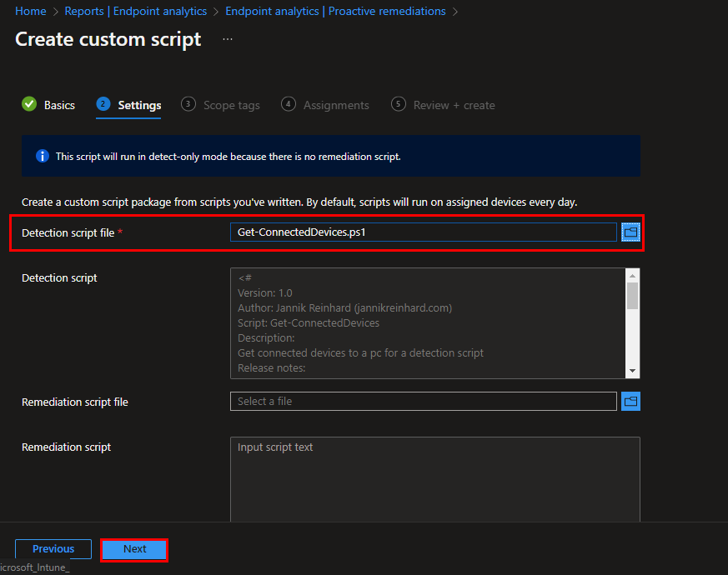Viewport: 728px width, 575px height.
Task: Click the folder browse icon next to Detection script file
Action: pos(630,232)
